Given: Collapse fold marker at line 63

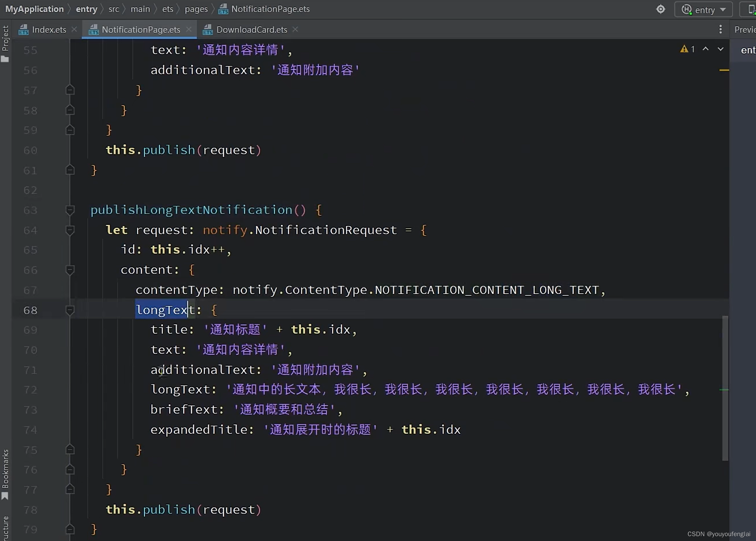Looking at the screenshot, I should click(x=70, y=210).
